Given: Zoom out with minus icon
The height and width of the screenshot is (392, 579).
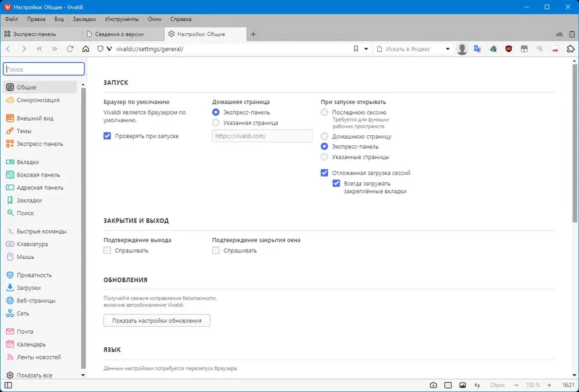Looking at the screenshot, I should coord(516,385).
